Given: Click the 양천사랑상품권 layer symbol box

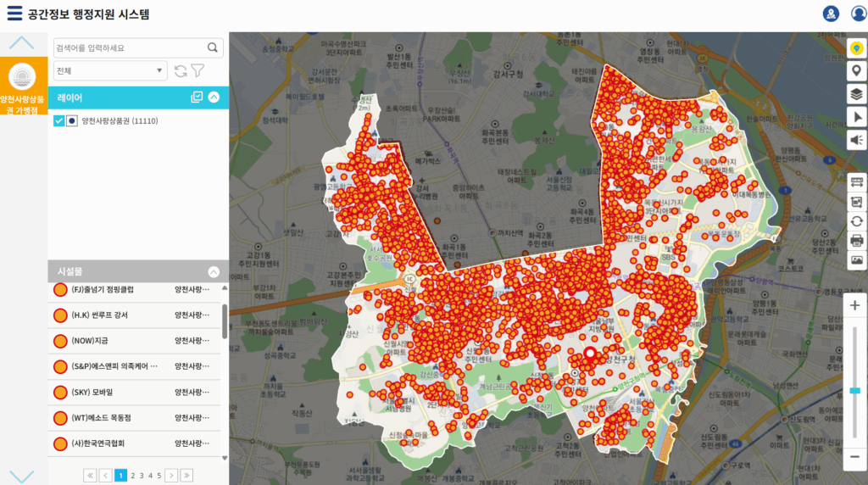Looking at the screenshot, I should coord(72,121).
